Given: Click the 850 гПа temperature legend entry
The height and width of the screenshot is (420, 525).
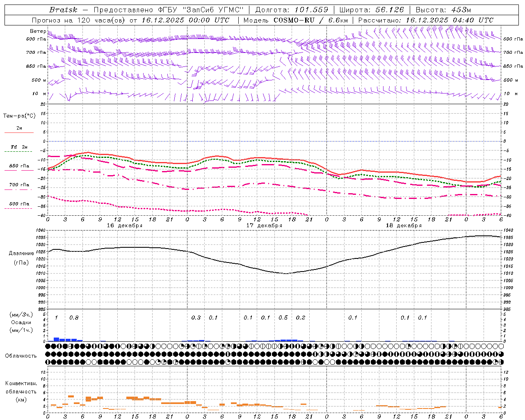Looking at the screenshot, I should [x=19, y=166].
